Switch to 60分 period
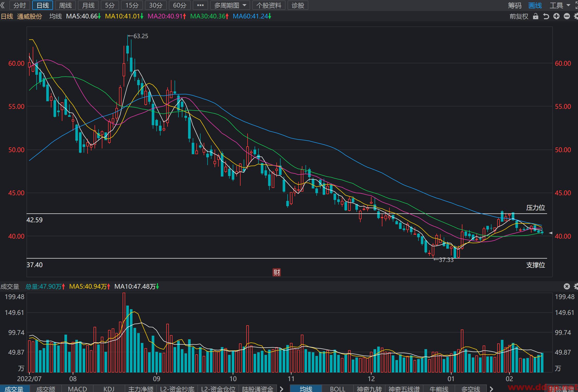Screen dimensions: 578x392 pyautogui.click(x=180, y=5)
